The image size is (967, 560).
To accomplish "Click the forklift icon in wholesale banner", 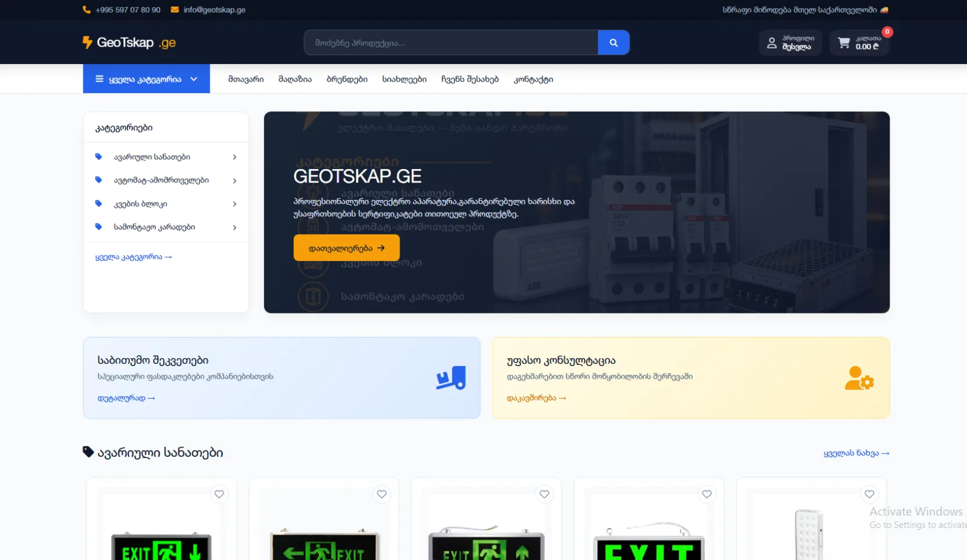I will 451,378.
